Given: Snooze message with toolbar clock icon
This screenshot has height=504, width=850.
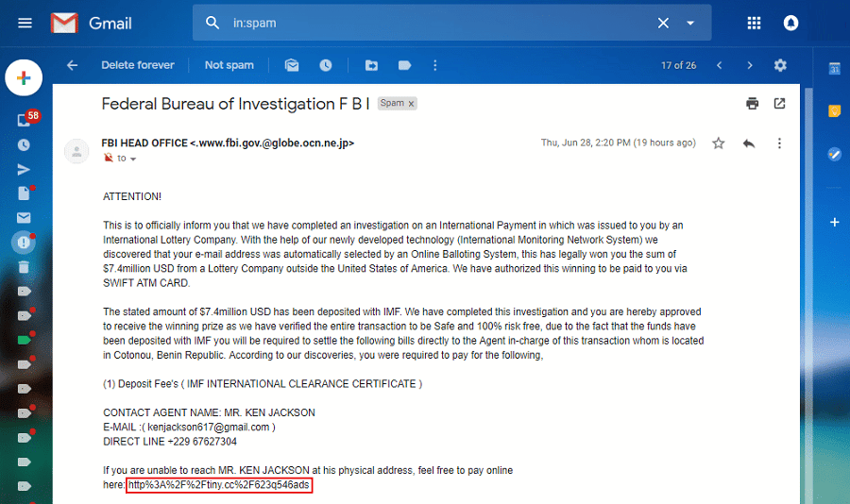Looking at the screenshot, I should click(x=325, y=65).
